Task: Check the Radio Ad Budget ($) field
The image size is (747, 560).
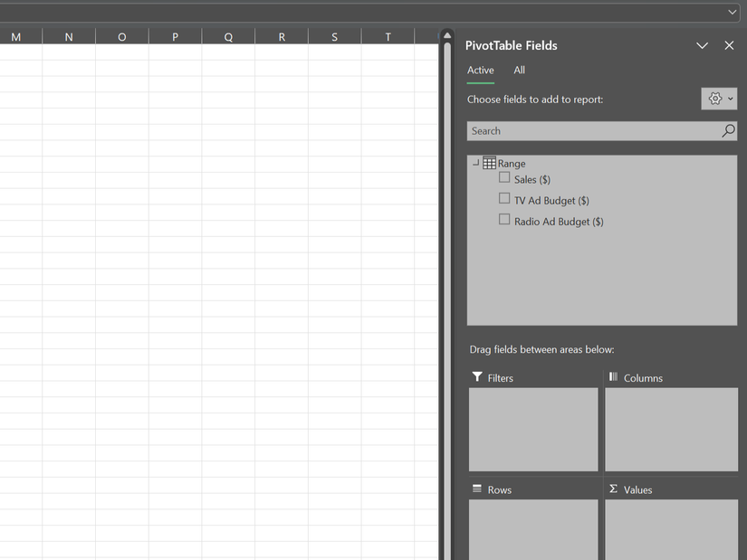Action: tap(504, 219)
